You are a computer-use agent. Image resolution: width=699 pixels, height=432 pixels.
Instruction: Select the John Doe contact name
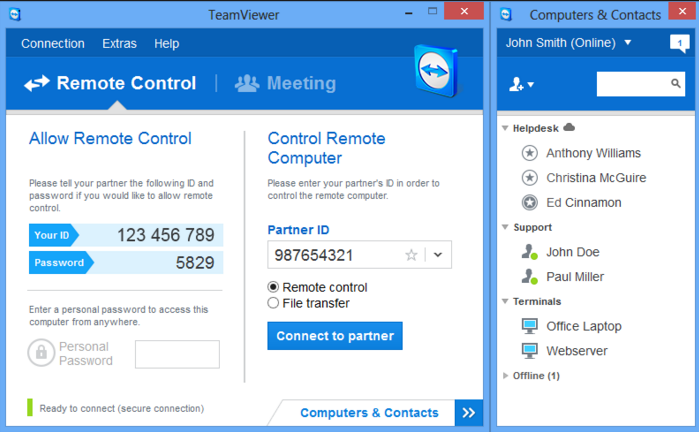573,252
